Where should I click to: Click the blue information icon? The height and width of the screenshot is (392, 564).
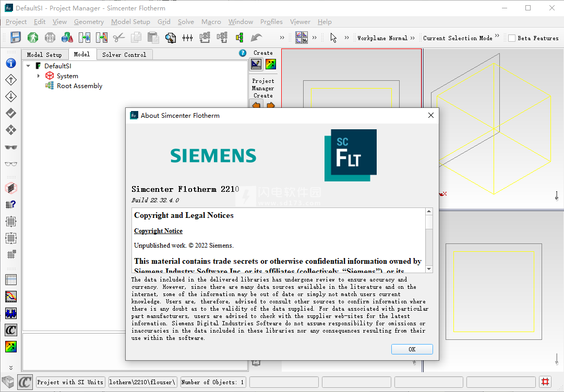click(11, 63)
